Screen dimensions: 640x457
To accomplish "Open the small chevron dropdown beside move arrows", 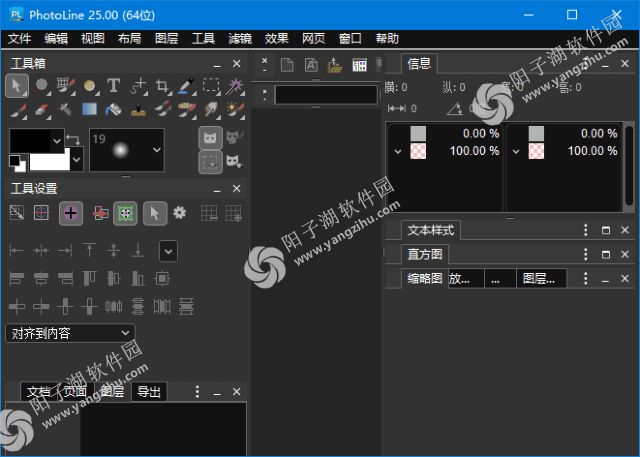I will [168, 251].
